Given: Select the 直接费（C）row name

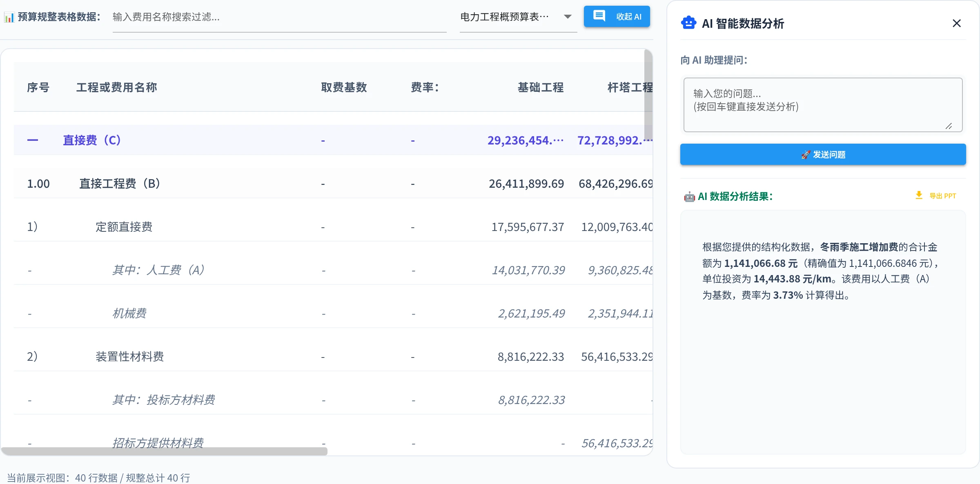Looking at the screenshot, I should (x=92, y=140).
